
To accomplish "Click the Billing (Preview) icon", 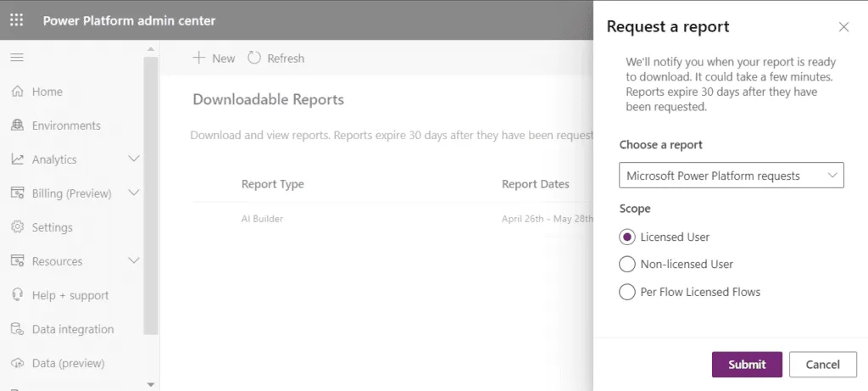I will point(17,193).
